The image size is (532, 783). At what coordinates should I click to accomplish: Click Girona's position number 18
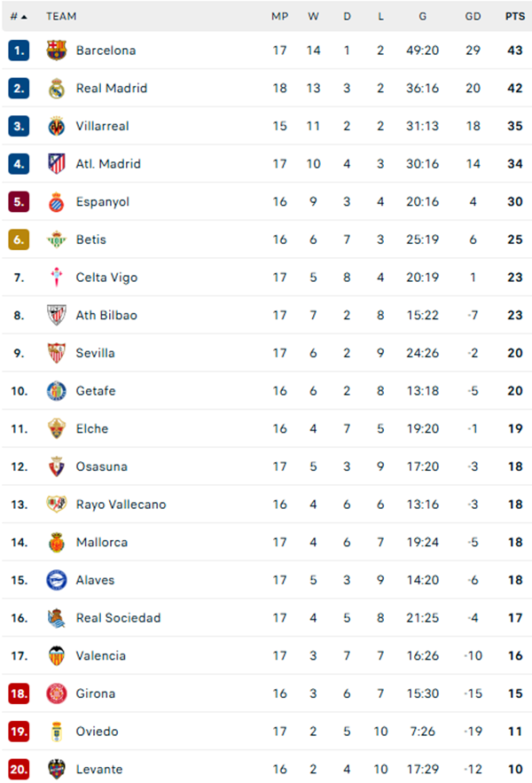point(19,693)
